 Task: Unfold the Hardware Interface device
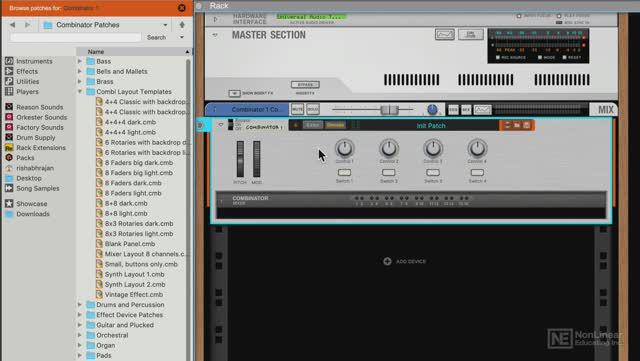pos(216,19)
